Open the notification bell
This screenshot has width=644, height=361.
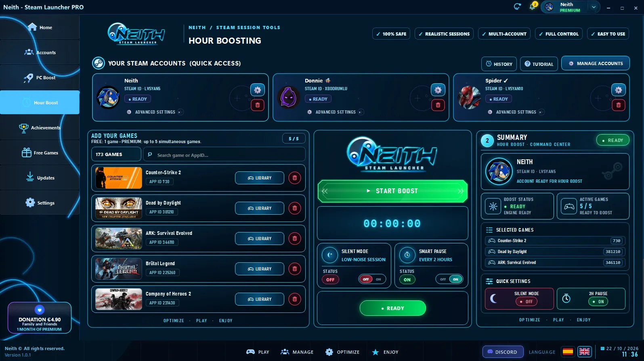533,7
